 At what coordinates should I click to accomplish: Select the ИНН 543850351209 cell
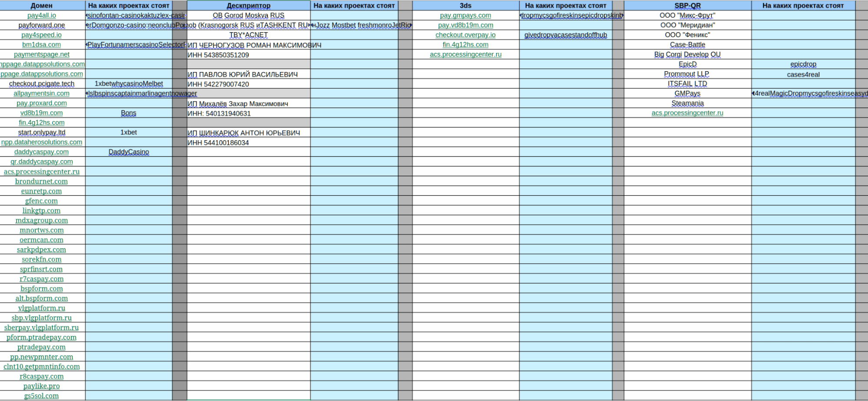click(249, 55)
